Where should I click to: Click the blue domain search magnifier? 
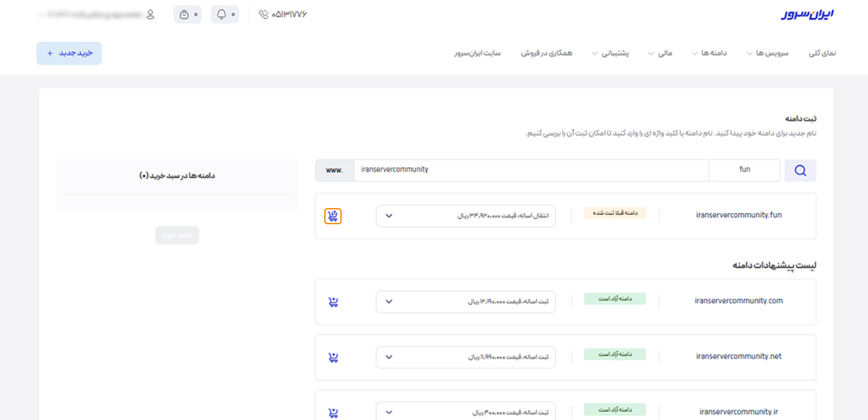point(800,170)
